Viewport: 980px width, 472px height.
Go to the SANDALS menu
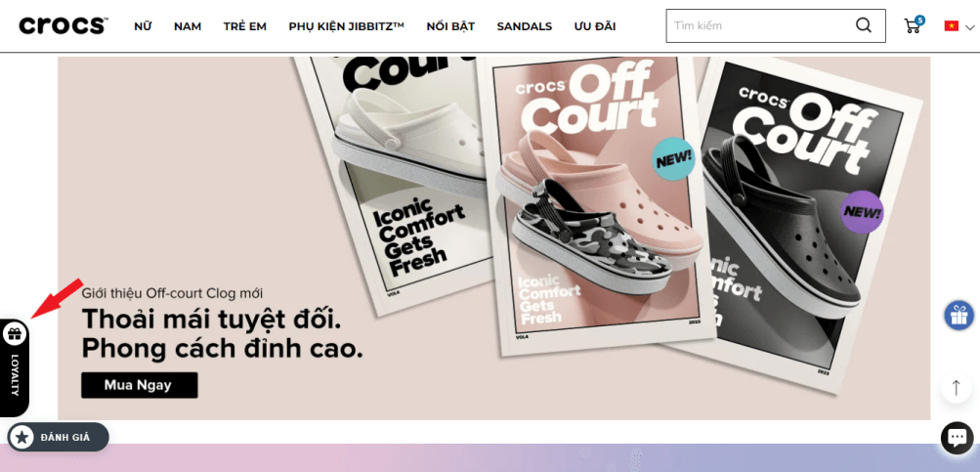[x=525, y=26]
